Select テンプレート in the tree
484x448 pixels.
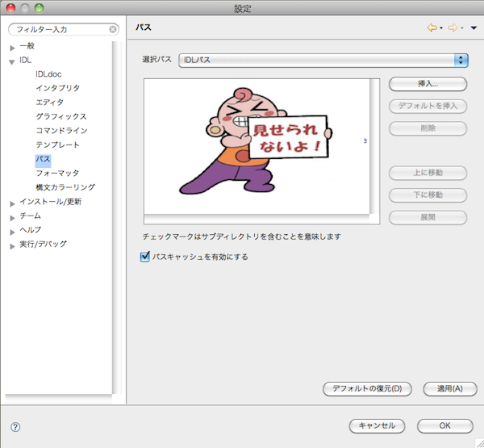pyautogui.click(x=57, y=145)
